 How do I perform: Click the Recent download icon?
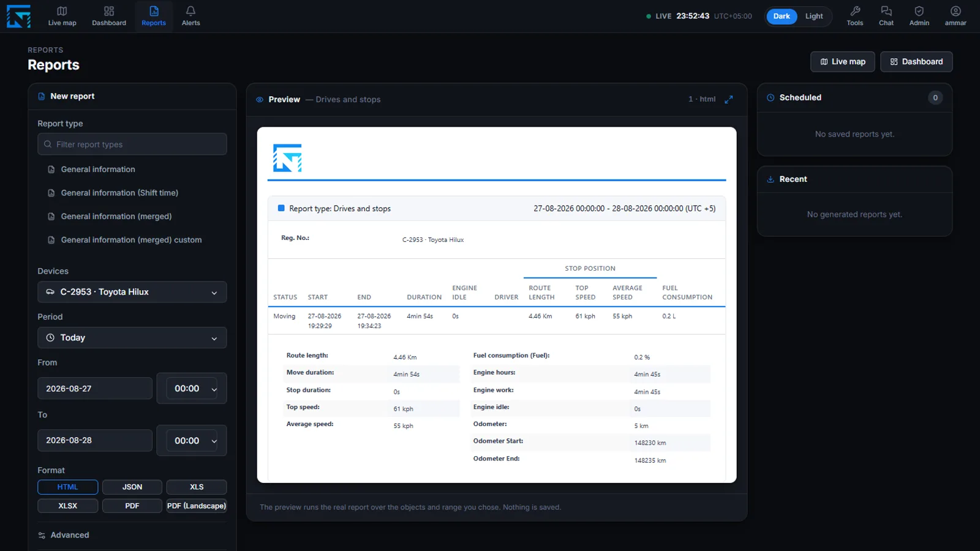(x=771, y=179)
